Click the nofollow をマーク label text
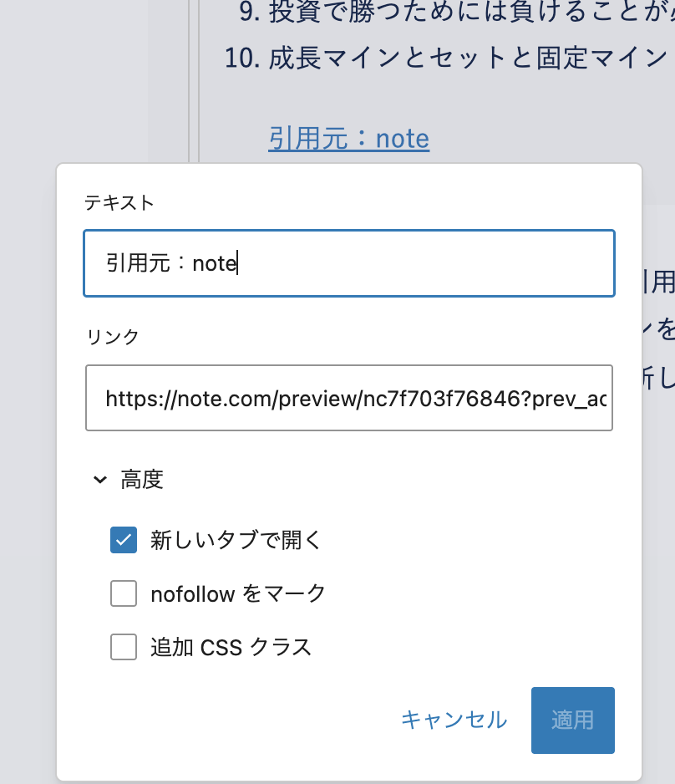 [238, 593]
